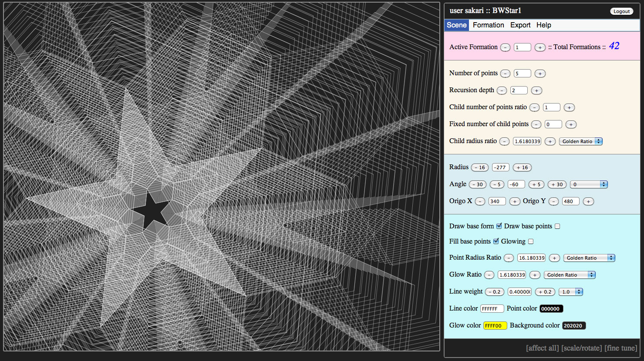Increase Child radius ratio

coord(550,141)
